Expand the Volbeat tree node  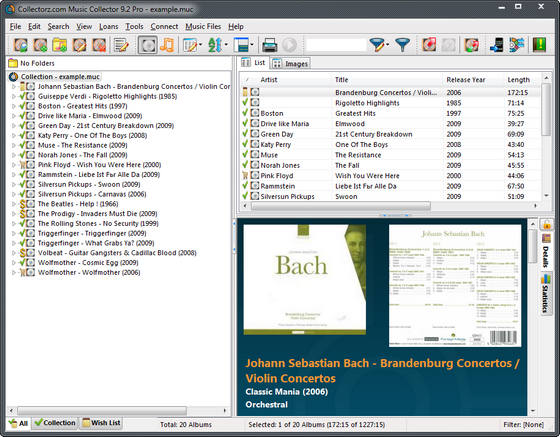coord(14,253)
